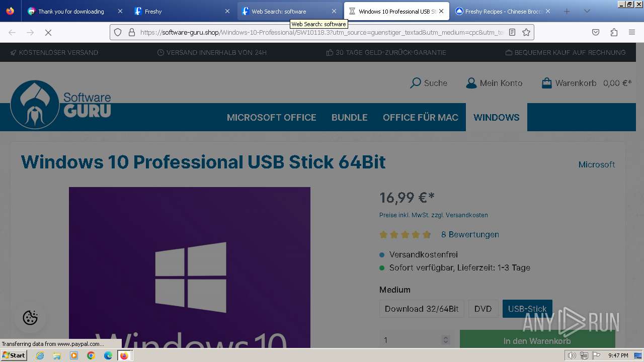Open a new tab with the plus icon

pos(567,11)
